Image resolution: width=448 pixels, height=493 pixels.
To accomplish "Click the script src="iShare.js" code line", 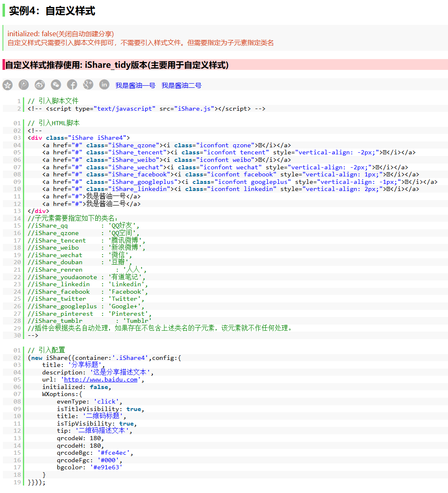I will click(x=147, y=109).
